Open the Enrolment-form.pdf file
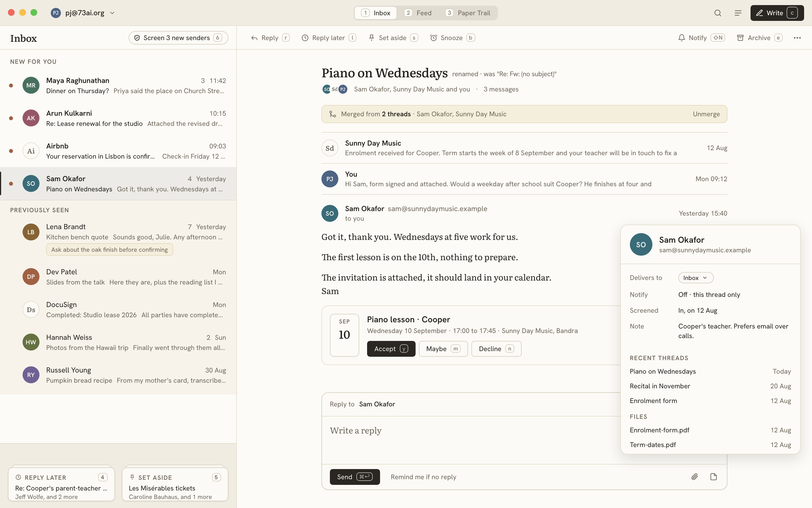The image size is (812, 508). 710,430
